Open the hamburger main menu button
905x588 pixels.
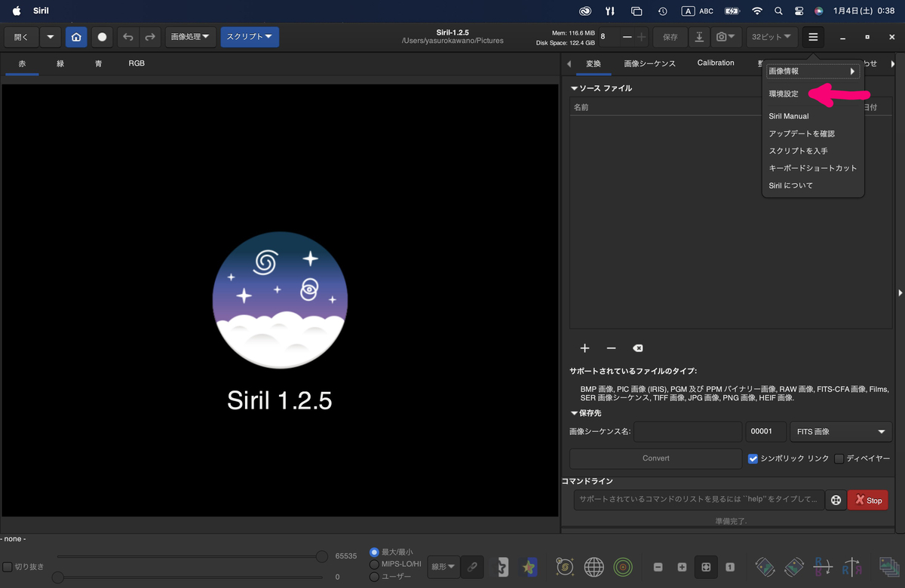813,37
